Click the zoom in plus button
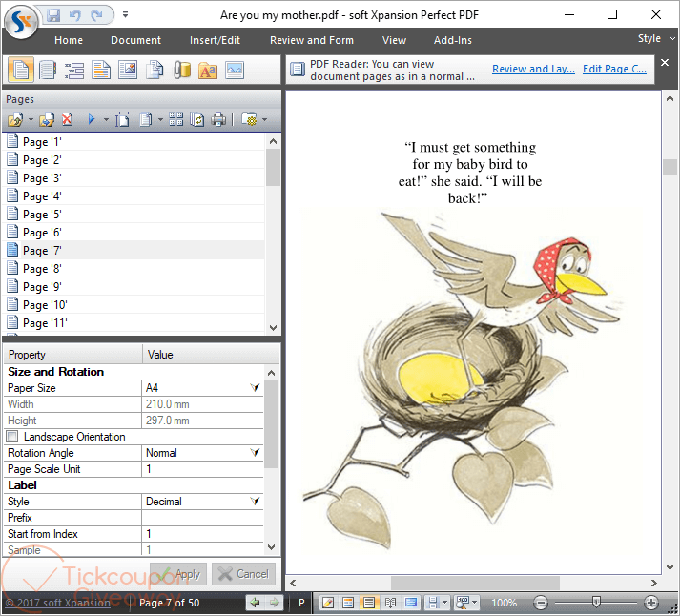This screenshot has height=616, width=680. (x=651, y=603)
